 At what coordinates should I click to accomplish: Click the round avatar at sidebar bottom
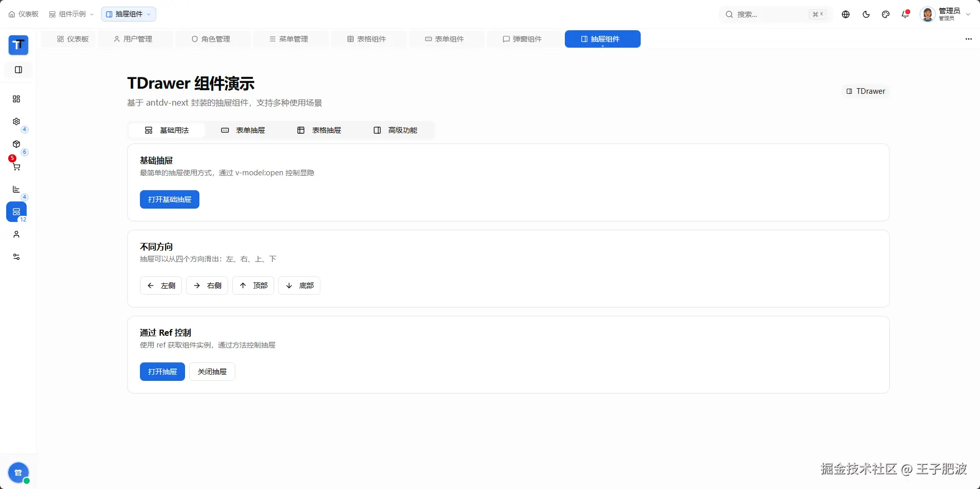pos(18,473)
